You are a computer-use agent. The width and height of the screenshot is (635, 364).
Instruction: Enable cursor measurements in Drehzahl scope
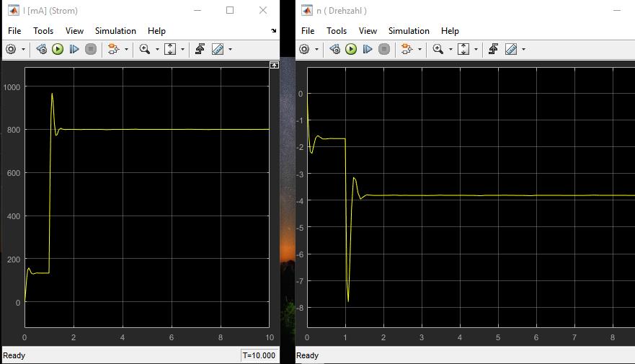click(x=511, y=50)
